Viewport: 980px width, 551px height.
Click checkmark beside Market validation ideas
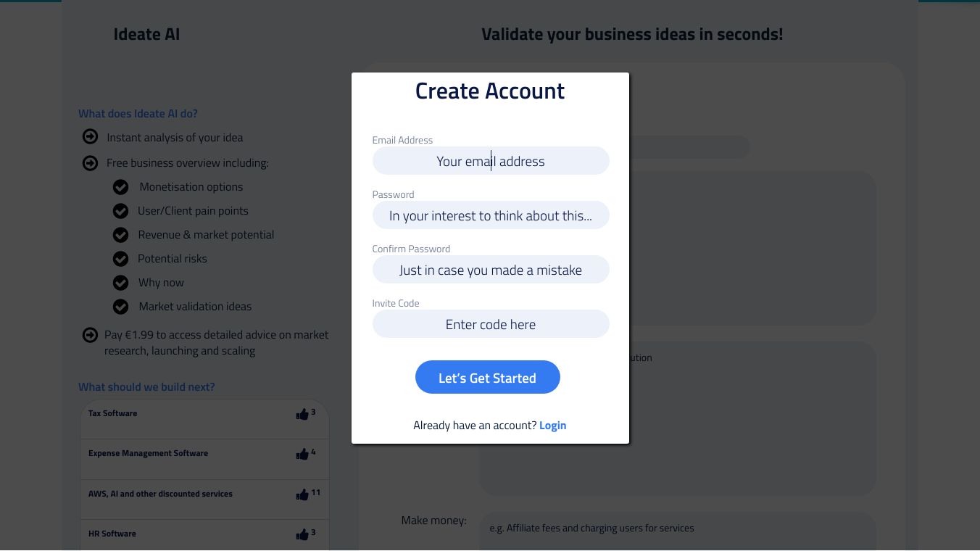point(120,307)
